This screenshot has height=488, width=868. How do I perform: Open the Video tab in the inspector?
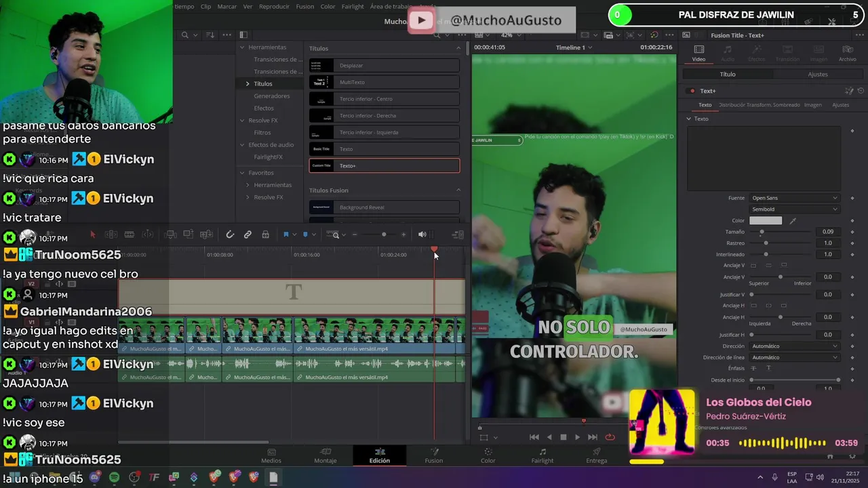(698, 54)
